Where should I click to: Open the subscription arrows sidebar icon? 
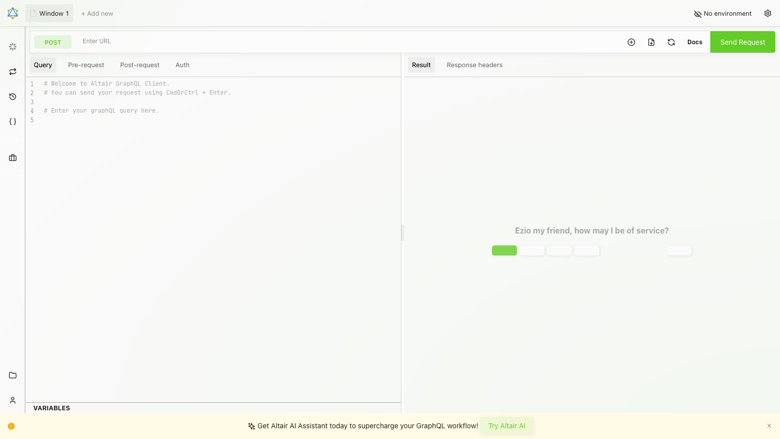(x=13, y=72)
